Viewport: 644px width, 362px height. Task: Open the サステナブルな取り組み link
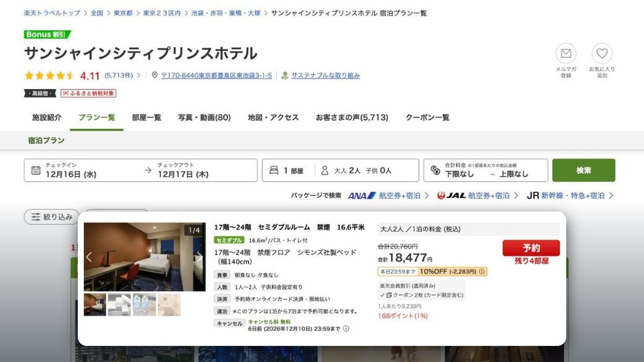tap(326, 76)
